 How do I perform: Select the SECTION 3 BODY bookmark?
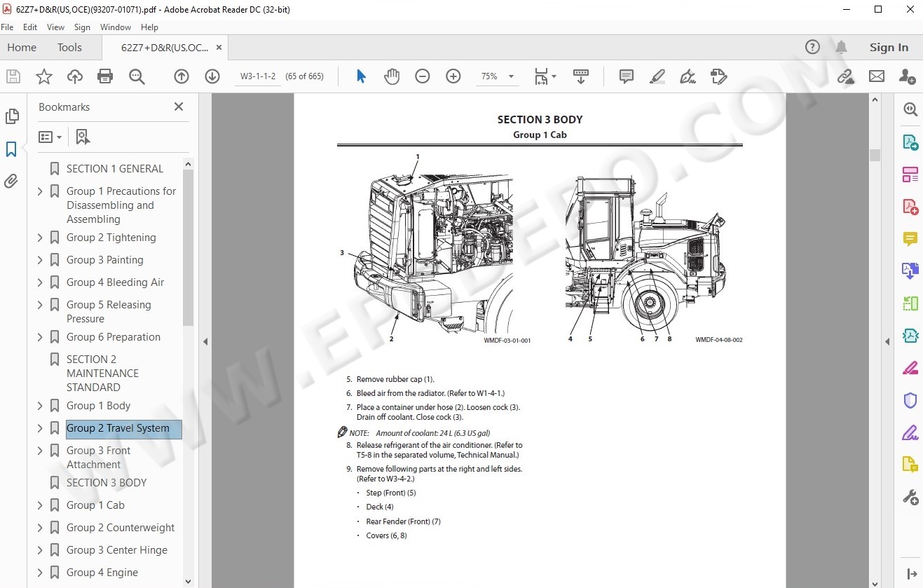[x=107, y=483]
